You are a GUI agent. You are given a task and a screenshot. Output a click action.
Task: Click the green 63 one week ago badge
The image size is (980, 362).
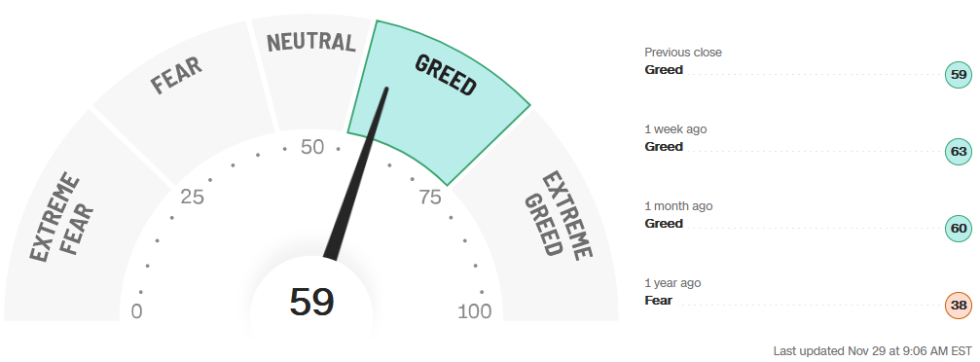pos(959,152)
